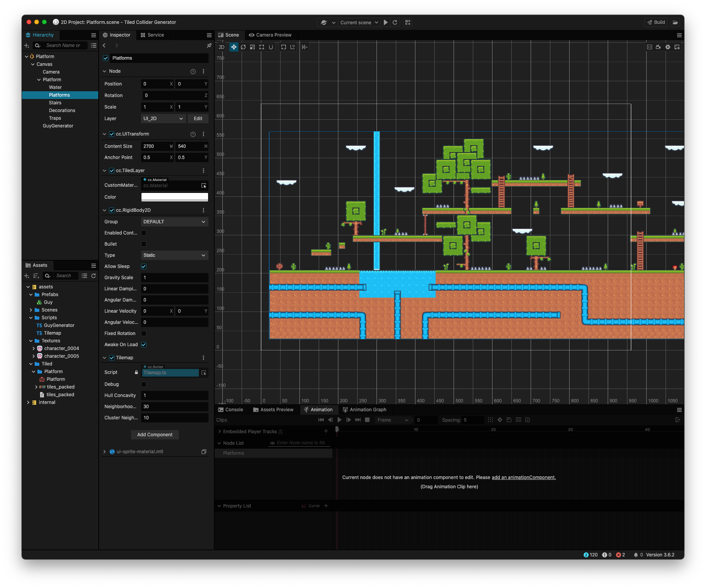The width and height of the screenshot is (706, 588).
Task: Select the Move gizmo tool
Action: point(234,47)
